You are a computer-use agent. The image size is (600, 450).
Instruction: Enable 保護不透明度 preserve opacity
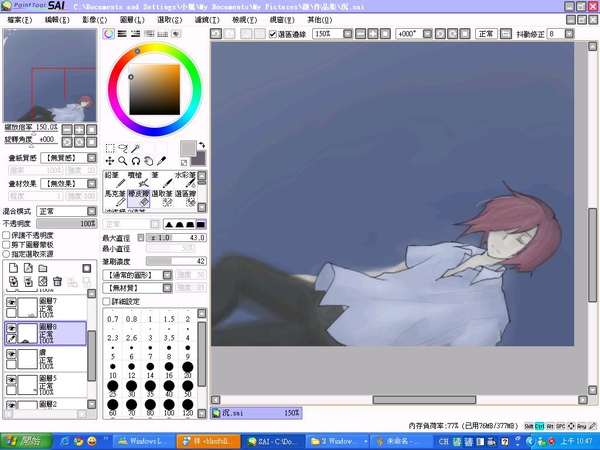point(6,235)
